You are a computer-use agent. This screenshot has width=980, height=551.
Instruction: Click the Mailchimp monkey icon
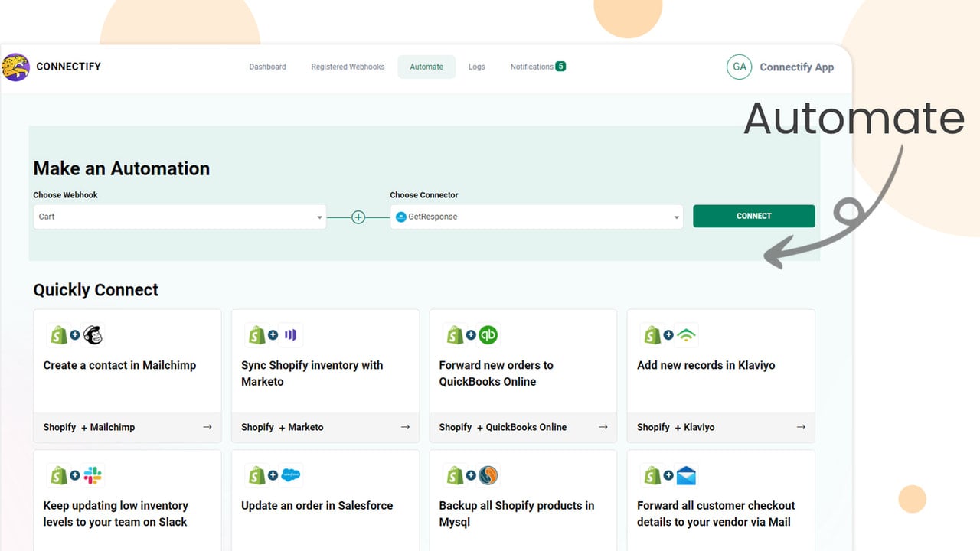(93, 335)
